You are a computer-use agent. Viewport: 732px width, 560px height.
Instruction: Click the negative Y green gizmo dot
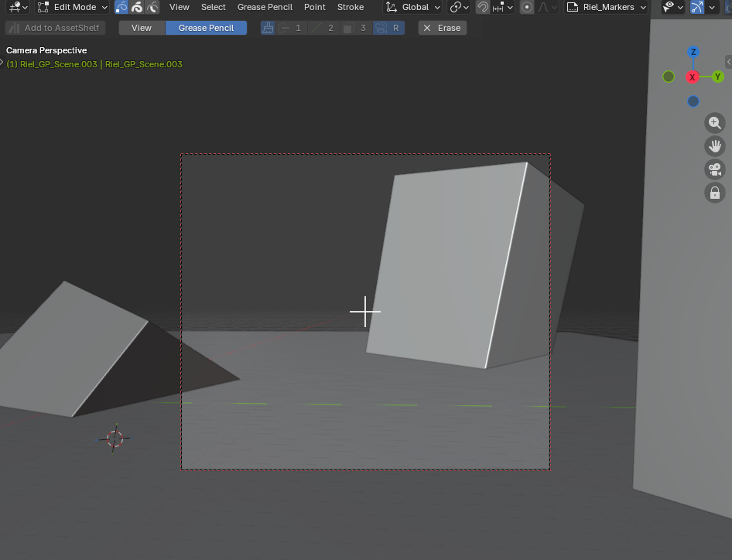point(669,77)
